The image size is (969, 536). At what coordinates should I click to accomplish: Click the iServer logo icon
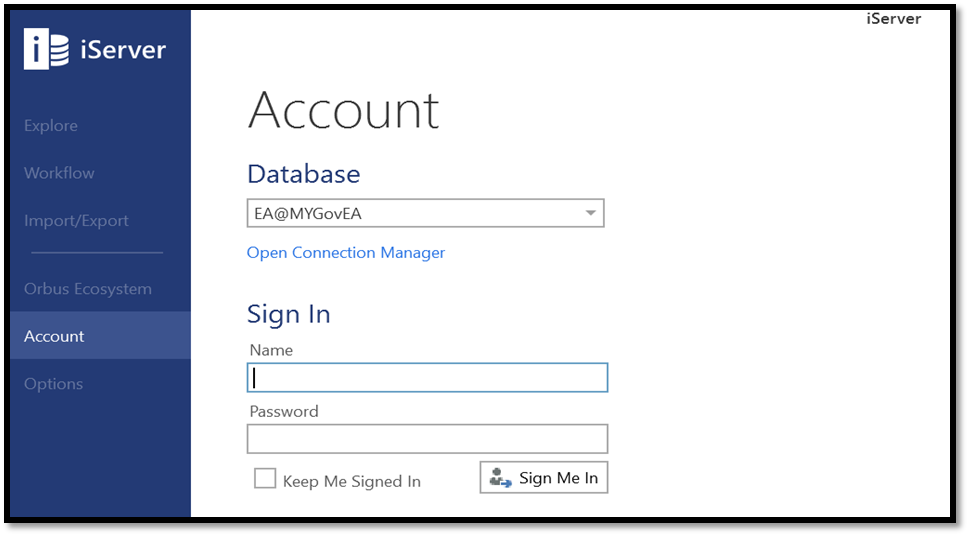(46, 49)
